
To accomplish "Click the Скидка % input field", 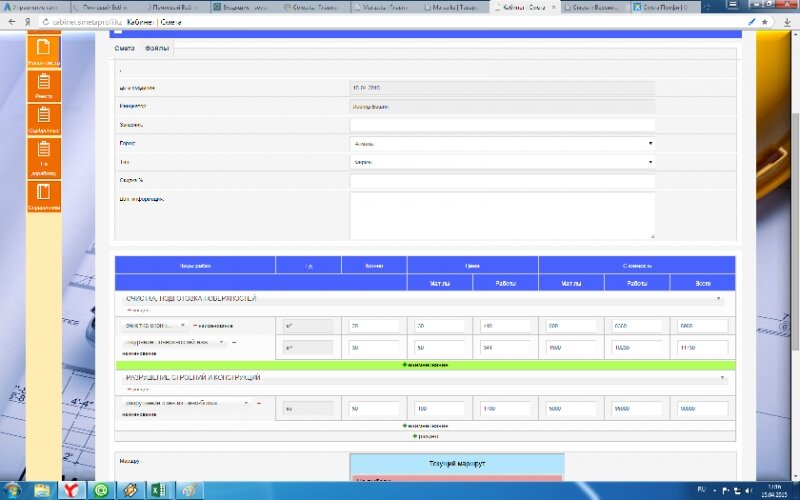I will tap(502, 180).
